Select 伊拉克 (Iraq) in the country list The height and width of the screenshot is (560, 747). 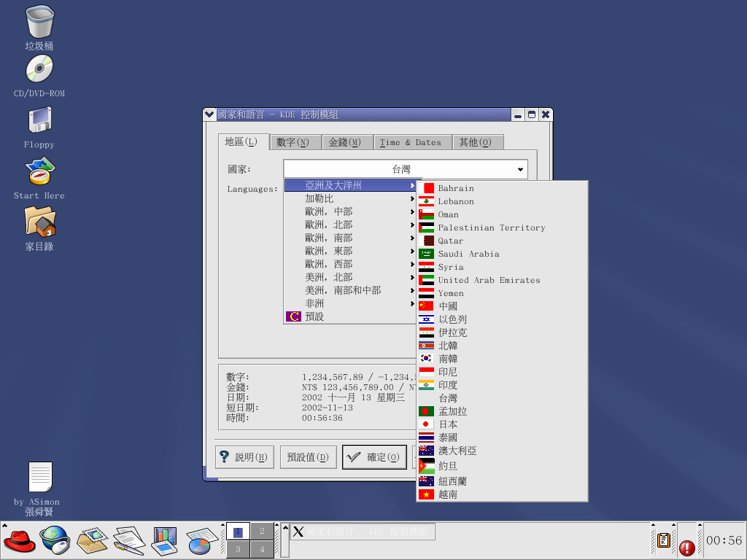(x=502, y=332)
